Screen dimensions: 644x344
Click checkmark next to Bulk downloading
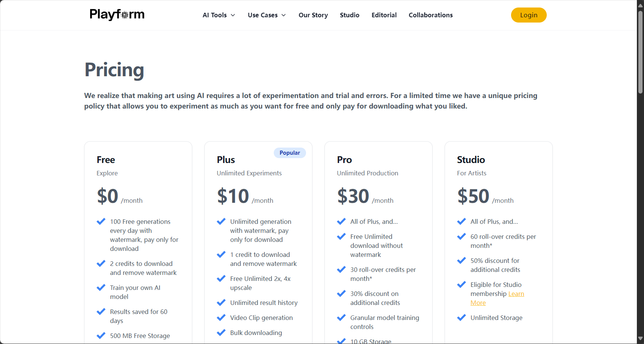click(221, 333)
